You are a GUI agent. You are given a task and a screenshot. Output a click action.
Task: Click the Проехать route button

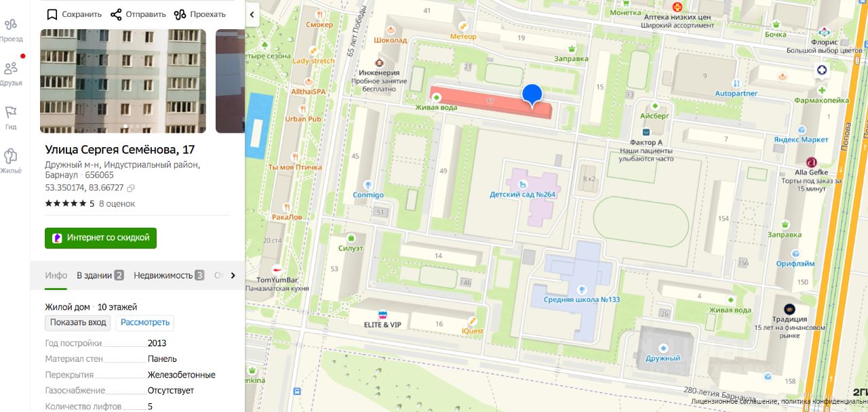click(200, 14)
